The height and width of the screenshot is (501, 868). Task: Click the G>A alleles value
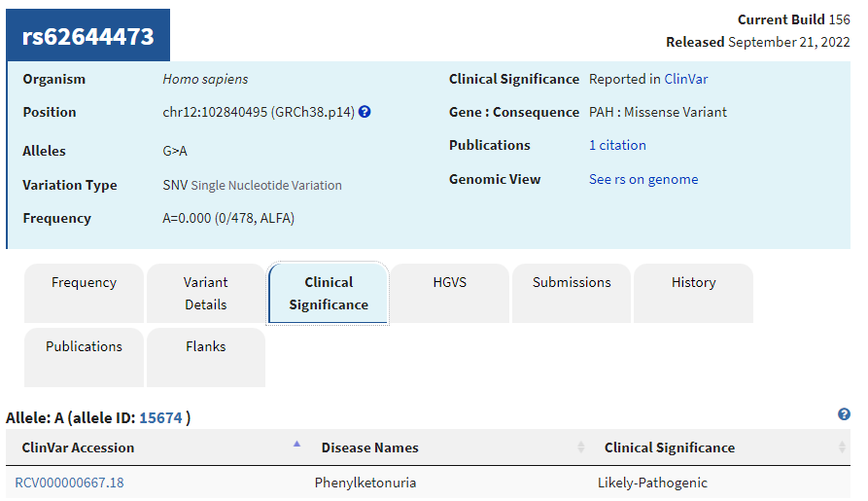175,151
